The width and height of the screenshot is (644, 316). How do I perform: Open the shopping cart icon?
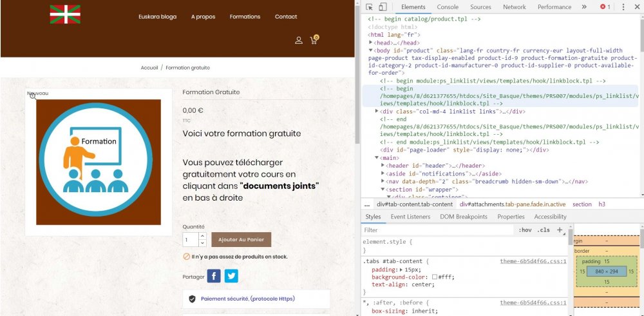click(x=314, y=40)
